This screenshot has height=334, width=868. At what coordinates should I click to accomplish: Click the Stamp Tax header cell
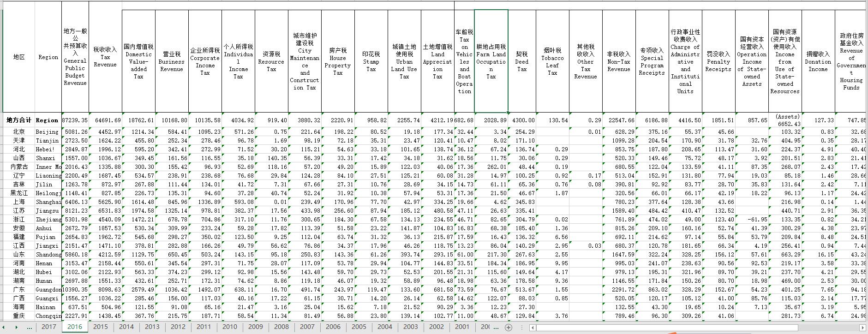pos(371,61)
